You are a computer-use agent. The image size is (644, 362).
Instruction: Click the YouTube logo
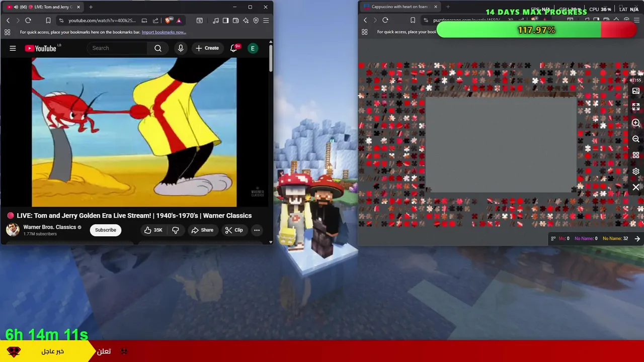41,48
